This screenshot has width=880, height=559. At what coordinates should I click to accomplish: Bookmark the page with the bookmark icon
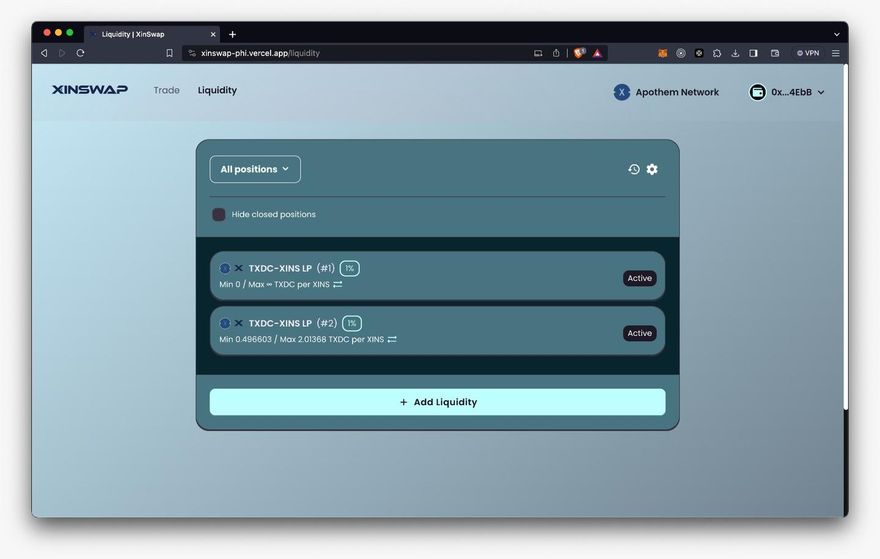(169, 53)
